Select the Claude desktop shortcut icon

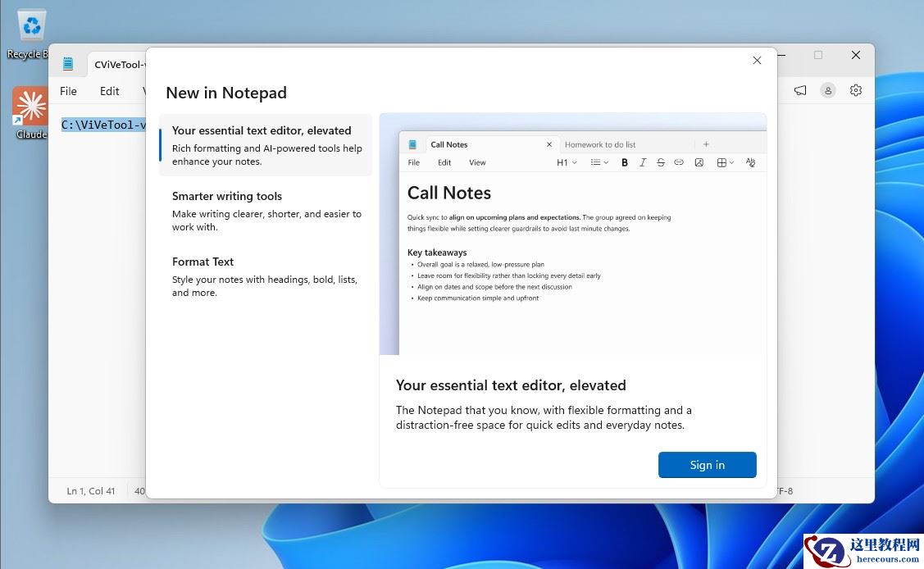[30, 108]
